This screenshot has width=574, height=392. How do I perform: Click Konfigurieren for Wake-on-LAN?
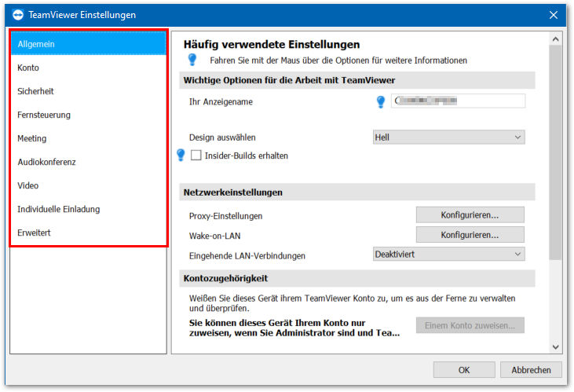click(470, 235)
